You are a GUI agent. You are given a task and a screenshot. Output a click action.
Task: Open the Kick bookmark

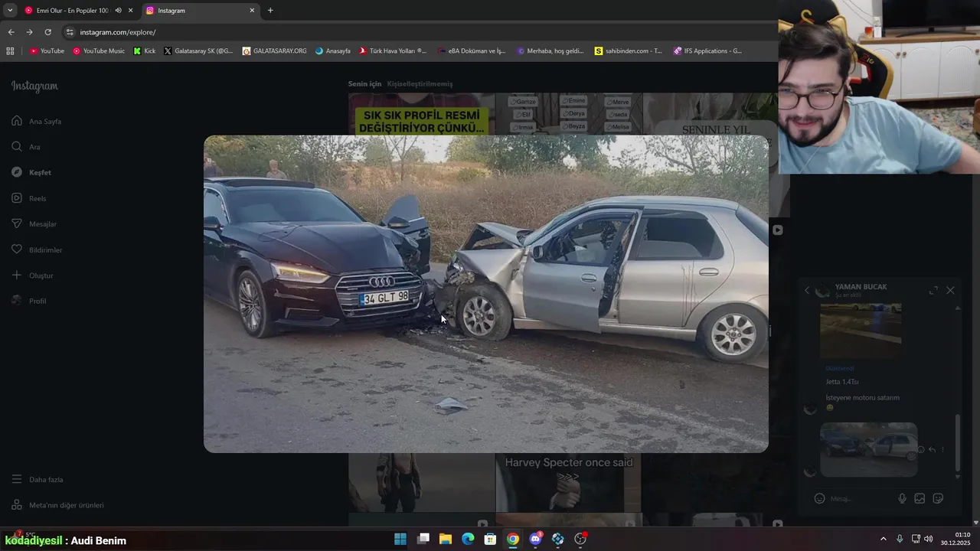144,51
